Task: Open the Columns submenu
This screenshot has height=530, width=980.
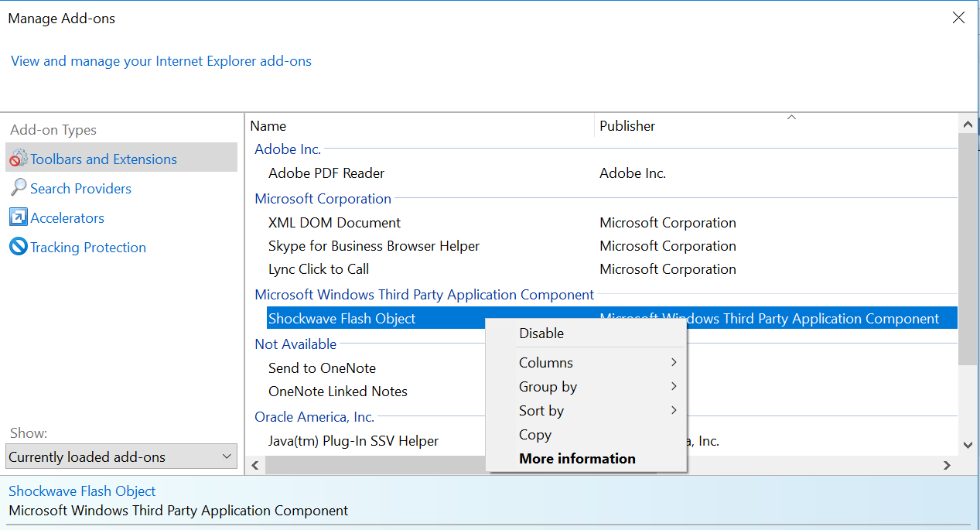Action: (x=586, y=363)
